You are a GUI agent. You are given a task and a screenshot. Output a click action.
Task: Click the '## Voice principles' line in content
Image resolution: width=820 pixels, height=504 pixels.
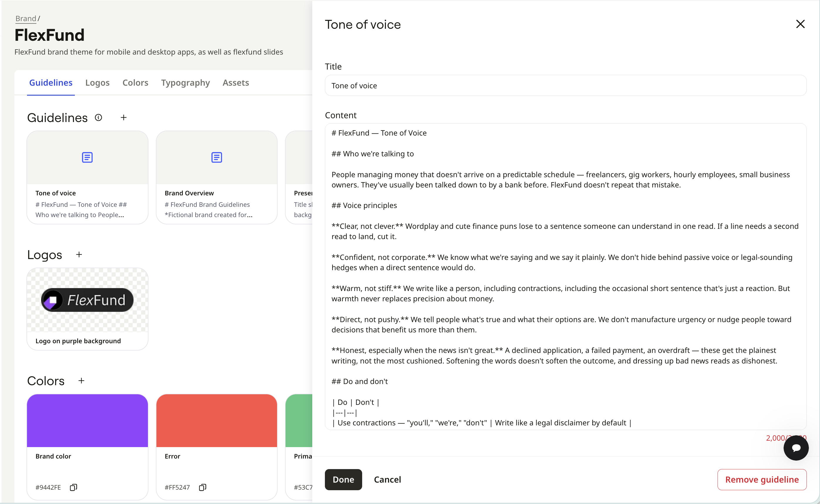(x=364, y=205)
